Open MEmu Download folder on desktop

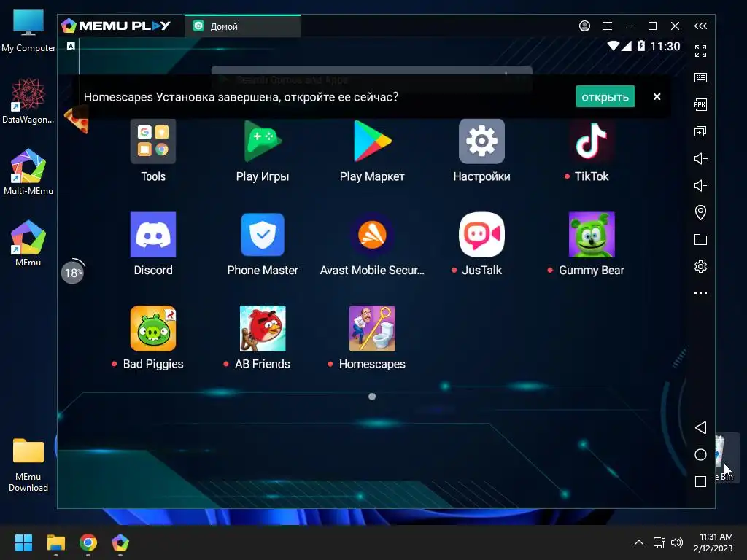pos(28,464)
